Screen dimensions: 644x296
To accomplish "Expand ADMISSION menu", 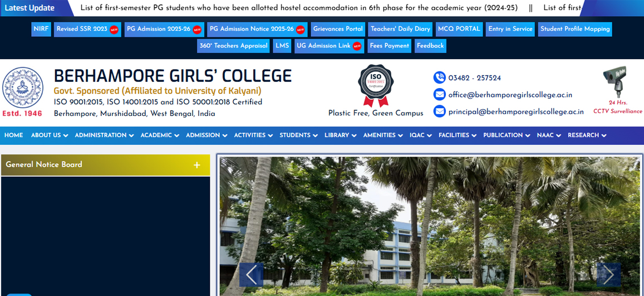I will (207, 135).
